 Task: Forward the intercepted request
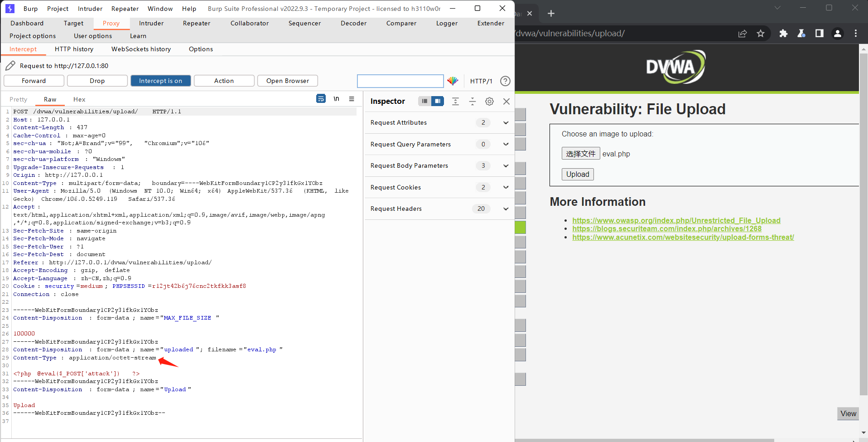click(x=34, y=81)
